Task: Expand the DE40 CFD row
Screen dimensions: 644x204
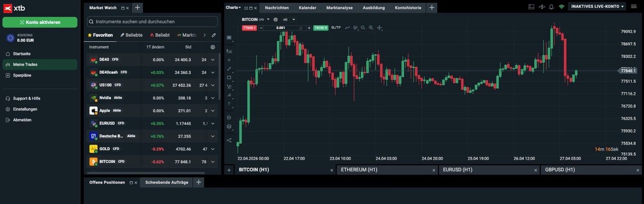Action: (x=212, y=59)
